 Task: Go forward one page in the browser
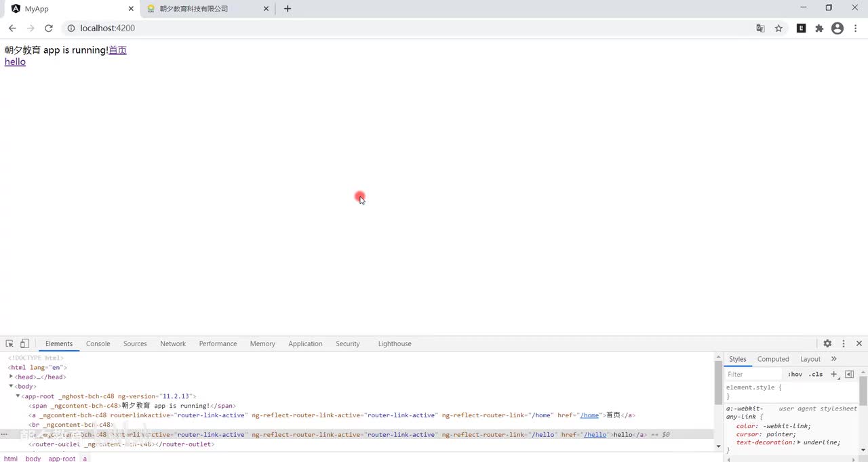coord(31,28)
